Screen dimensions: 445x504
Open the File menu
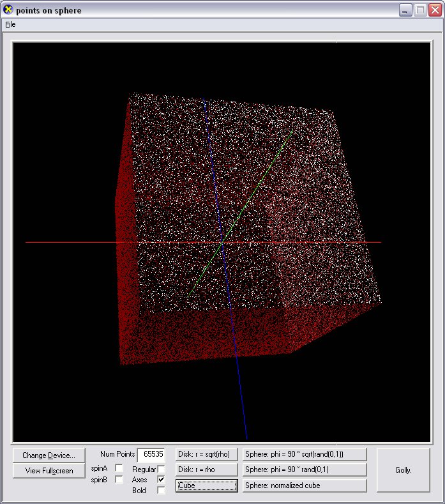(10, 24)
